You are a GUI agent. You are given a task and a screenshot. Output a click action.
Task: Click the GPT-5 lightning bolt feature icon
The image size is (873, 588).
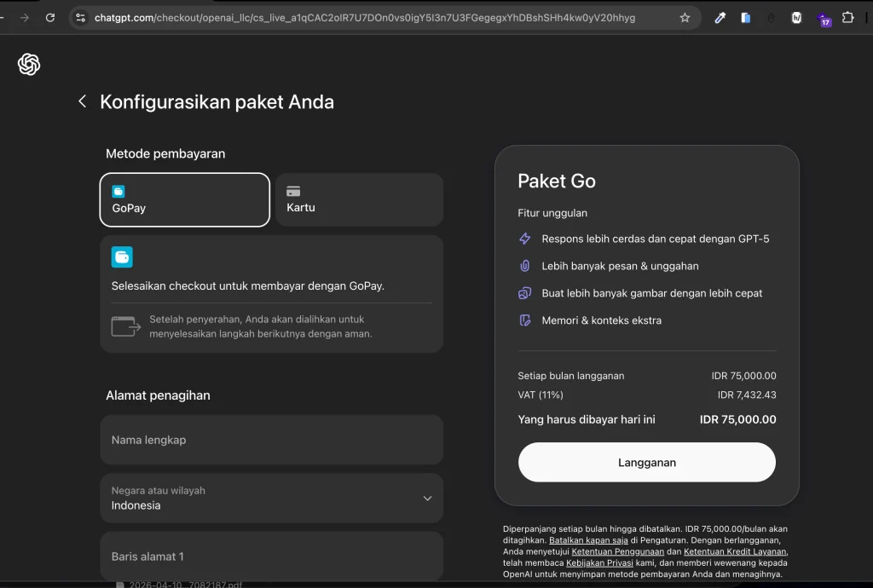pyautogui.click(x=525, y=239)
